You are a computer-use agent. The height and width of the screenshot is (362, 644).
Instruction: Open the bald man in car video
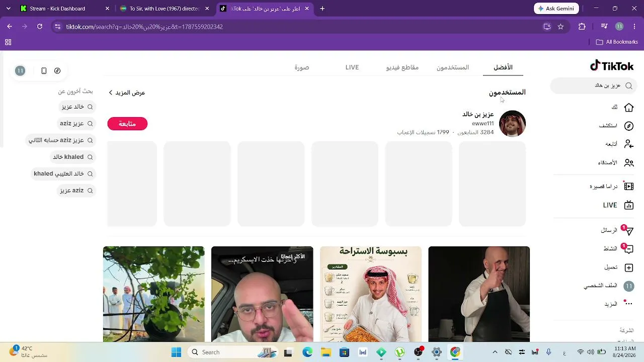pos(262,294)
